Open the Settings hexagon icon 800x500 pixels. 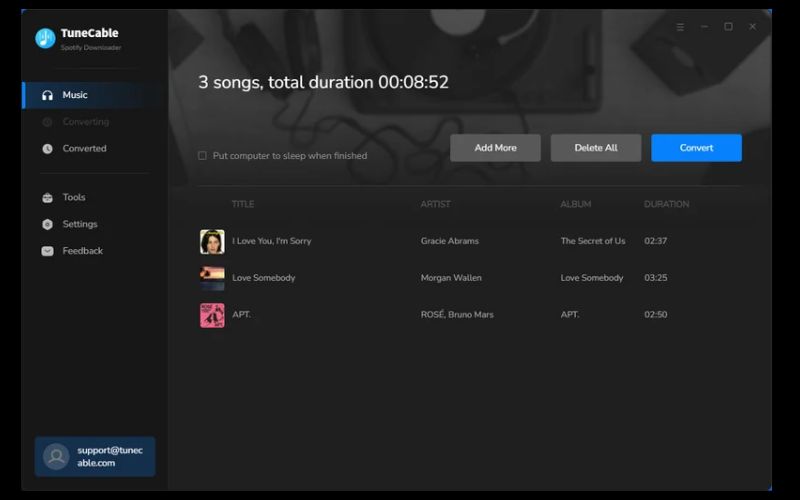pyautogui.click(x=47, y=225)
